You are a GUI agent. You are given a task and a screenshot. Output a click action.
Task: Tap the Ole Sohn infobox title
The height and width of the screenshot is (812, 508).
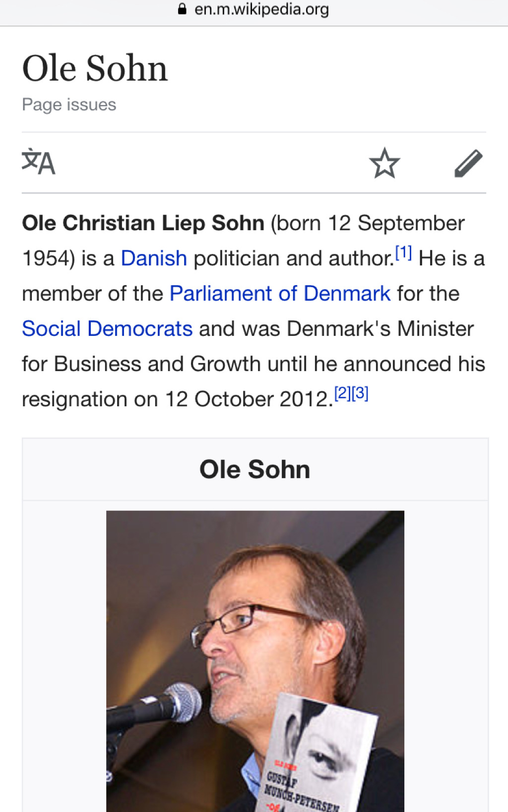255,469
